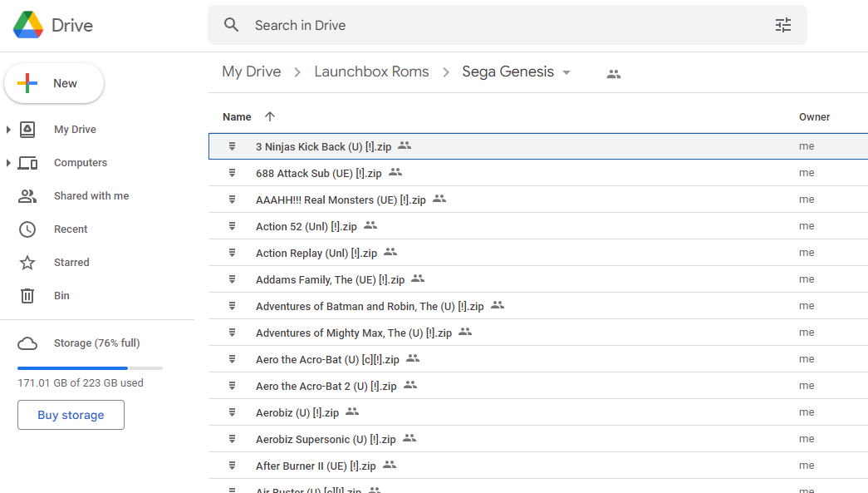Click shared icon beside Addams Family file

(418, 279)
